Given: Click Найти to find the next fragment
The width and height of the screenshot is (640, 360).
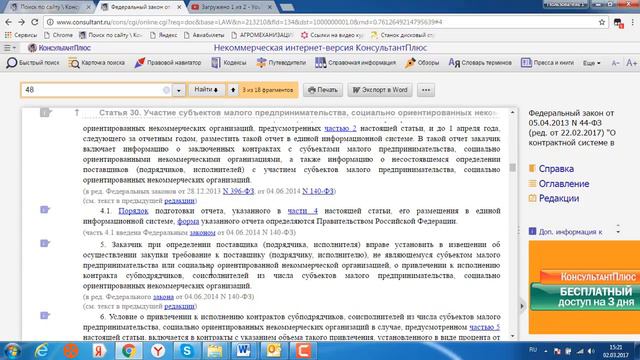Looking at the screenshot, I should 206,90.
